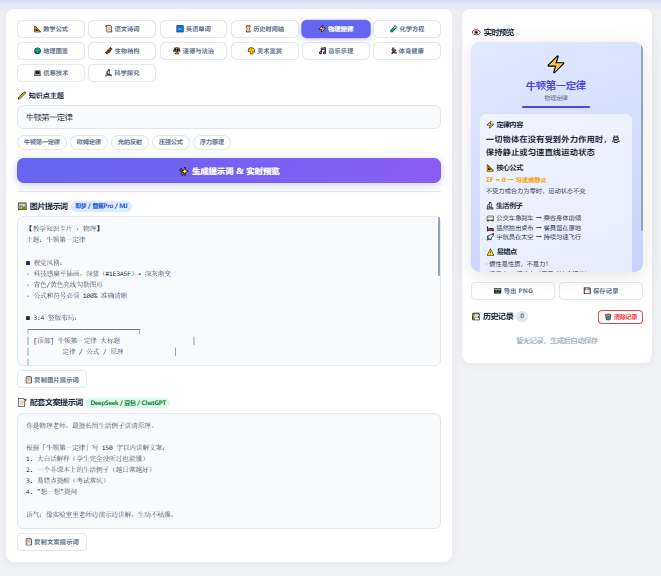Click the 不受力或合力为零时 explanation line
Screen dimensions: 661x576
535,191
